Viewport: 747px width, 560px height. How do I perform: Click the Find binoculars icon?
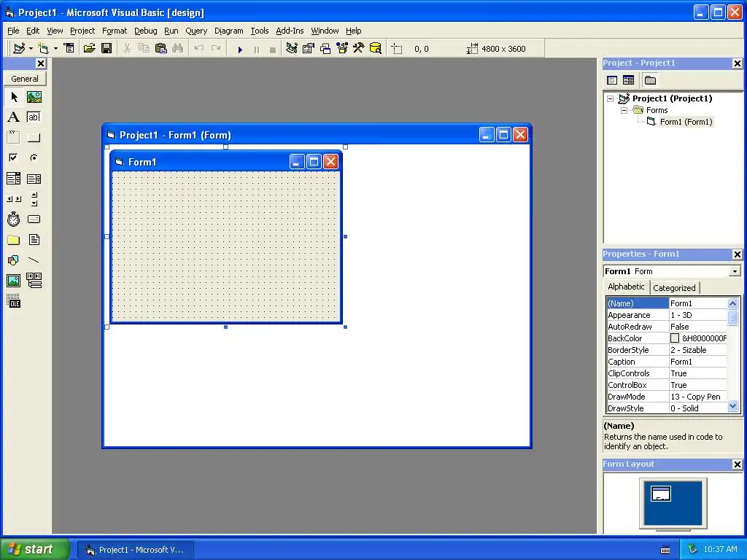[178, 48]
